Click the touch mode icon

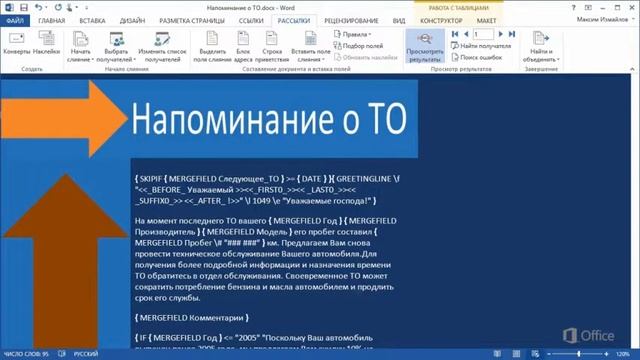click(69, 7)
